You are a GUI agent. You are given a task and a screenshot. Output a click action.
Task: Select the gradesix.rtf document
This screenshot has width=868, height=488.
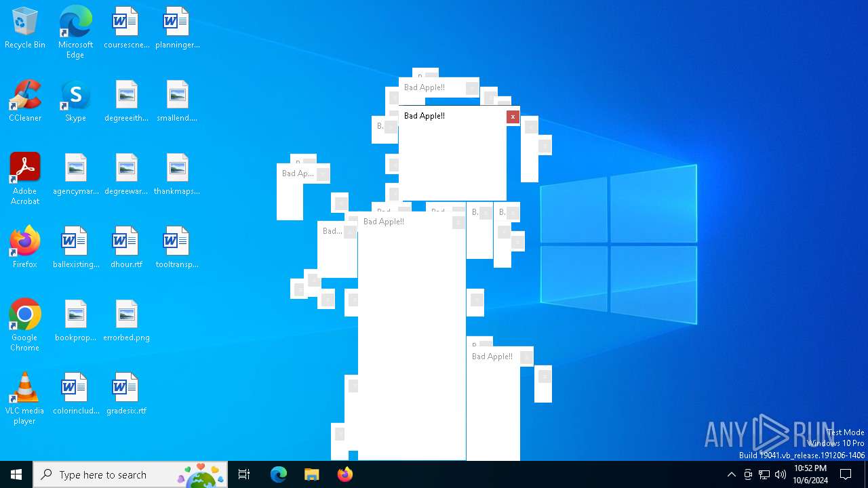coord(126,394)
